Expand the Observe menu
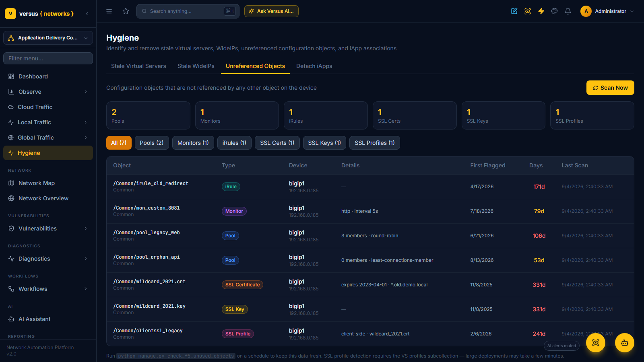Image resolution: width=644 pixels, height=362 pixels. (x=48, y=92)
